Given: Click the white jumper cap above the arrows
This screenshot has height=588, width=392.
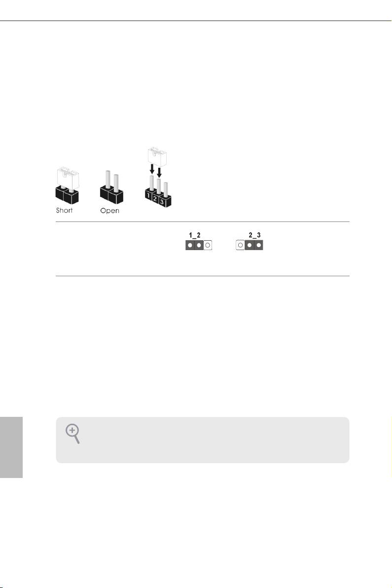Looking at the screenshot, I should tap(157, 157).
